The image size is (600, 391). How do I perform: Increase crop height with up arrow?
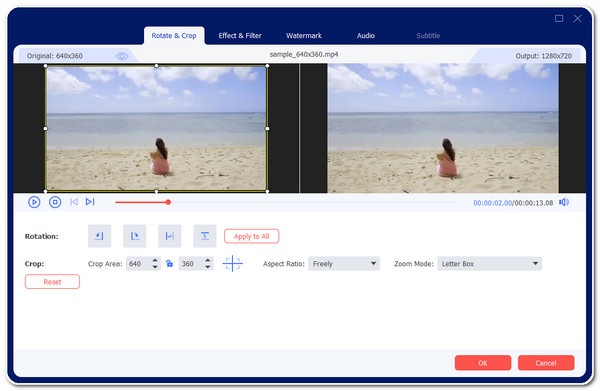click(208, 260)
